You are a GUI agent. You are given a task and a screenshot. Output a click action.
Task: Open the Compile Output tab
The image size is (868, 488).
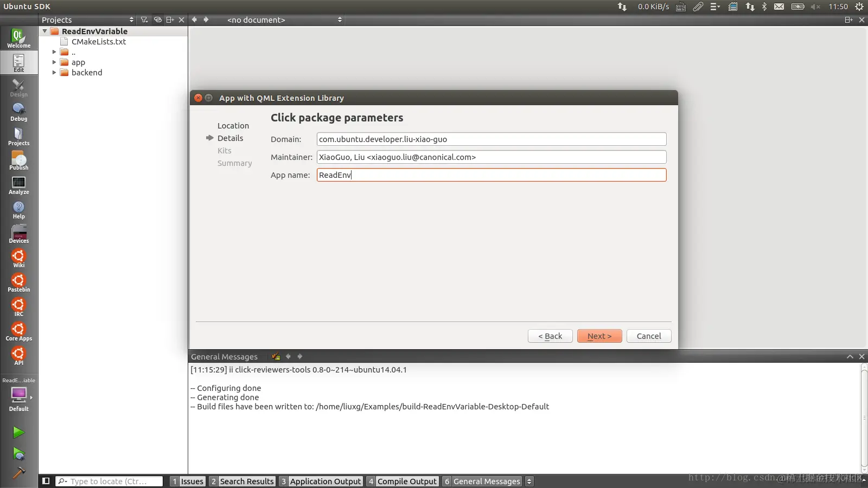pyautogui.click(x=402, y=481)
